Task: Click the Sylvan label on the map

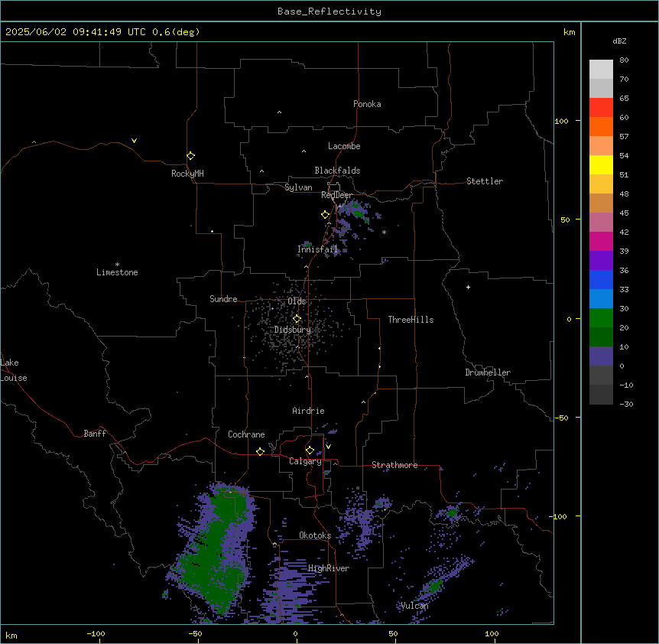Action: click(298, 188)
